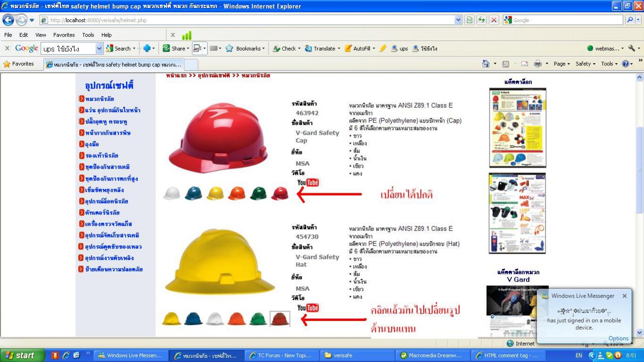Image resolution: width=644 pixels, height=362 pixels.
Task: Open the ถุงมือ sidebar link
Action: pyautogui.click(x=92, y=144)
